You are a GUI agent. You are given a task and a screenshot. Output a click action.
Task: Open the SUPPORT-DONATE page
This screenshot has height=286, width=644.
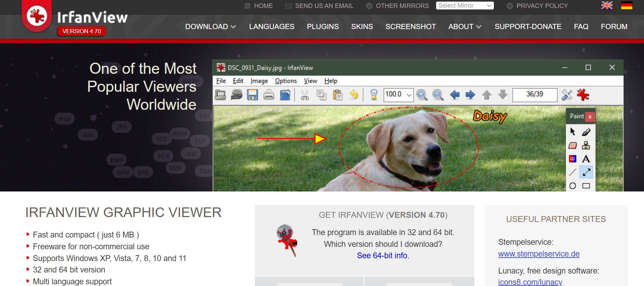(528, 27)
